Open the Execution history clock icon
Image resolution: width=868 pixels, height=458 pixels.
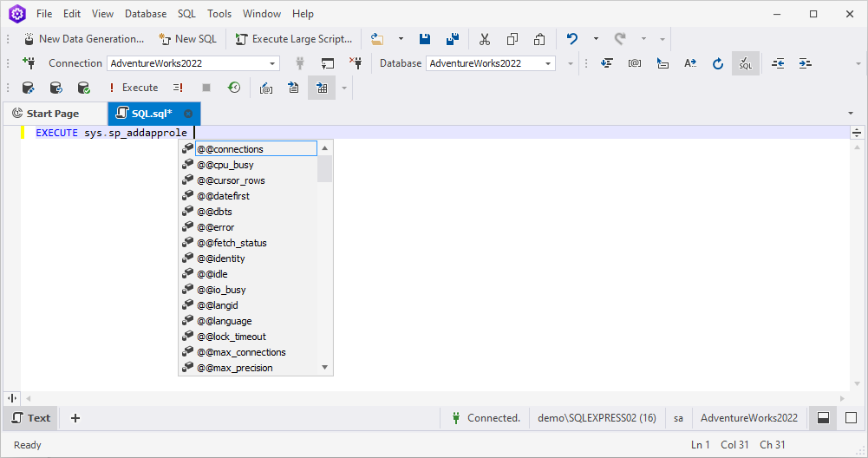(233, 88)
